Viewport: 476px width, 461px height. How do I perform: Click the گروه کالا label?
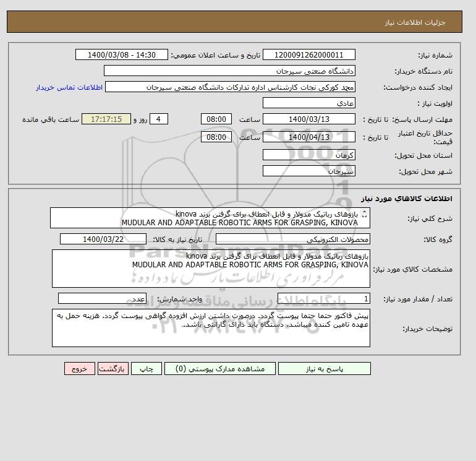point(438,239)
